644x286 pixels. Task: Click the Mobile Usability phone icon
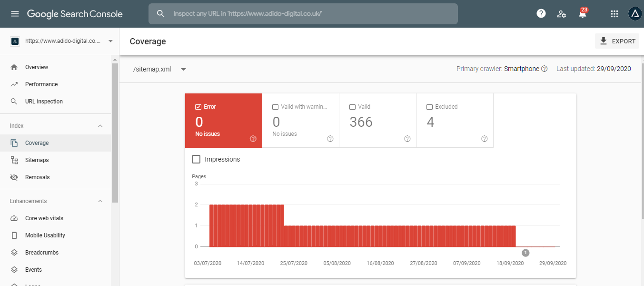14,235
